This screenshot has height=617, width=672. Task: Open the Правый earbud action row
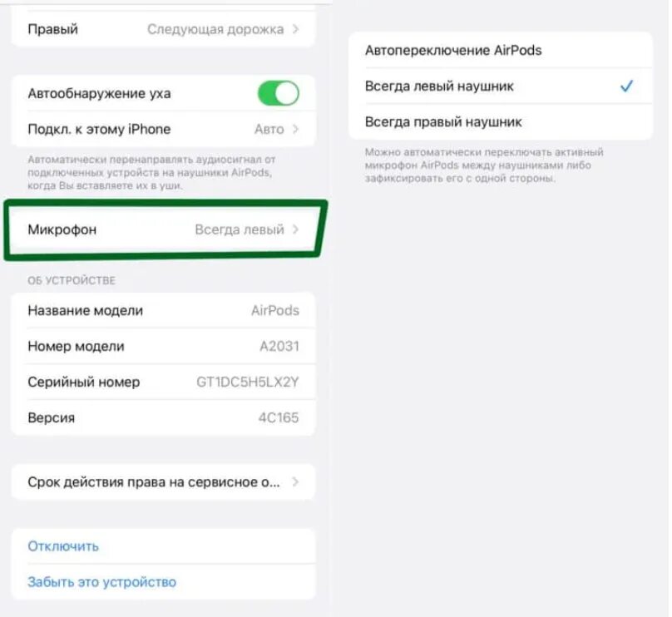(x=163, y=29)
